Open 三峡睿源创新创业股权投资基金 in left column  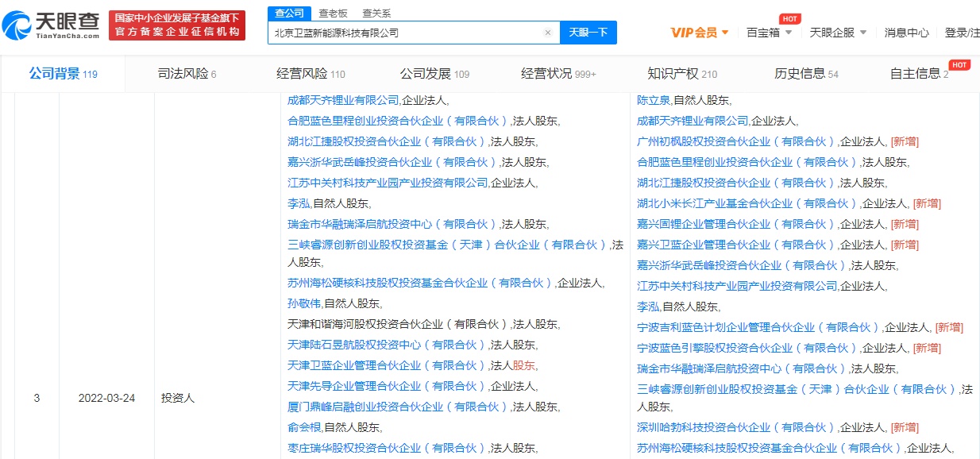[x=449, y=245]
